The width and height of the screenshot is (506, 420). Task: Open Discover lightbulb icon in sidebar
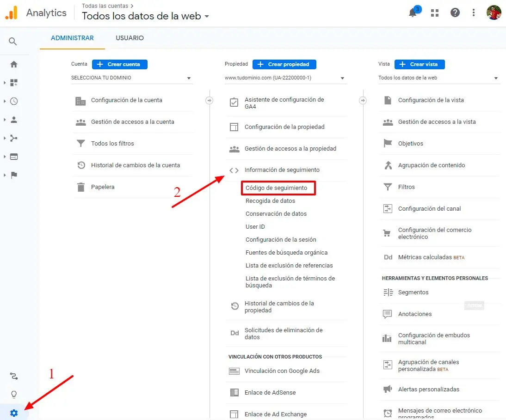(13, 395)
